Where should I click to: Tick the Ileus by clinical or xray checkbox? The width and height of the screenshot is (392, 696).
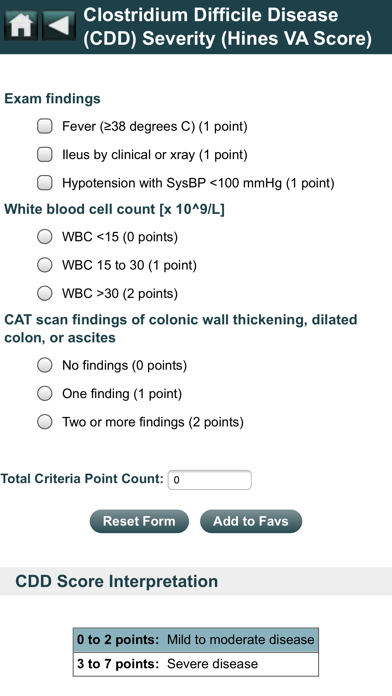pyautogui.click(x=44, y=154)
